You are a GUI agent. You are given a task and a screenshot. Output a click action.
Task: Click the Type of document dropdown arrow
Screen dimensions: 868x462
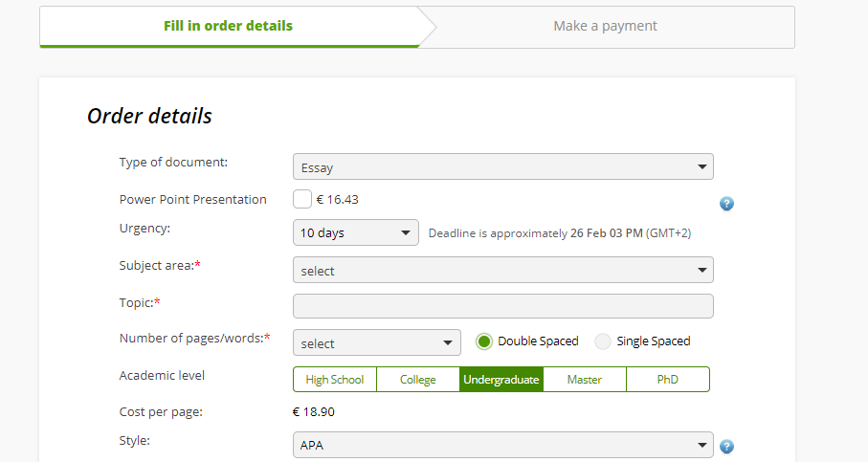tap(701, 166)
